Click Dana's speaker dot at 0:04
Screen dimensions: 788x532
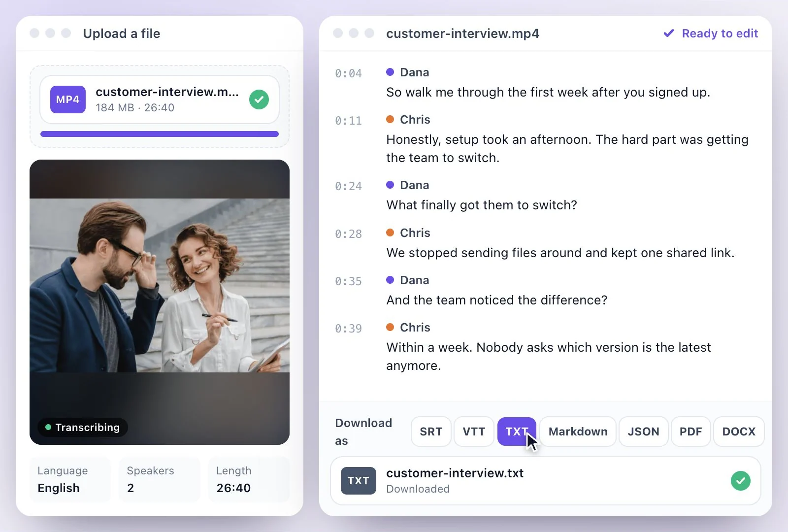390,72
